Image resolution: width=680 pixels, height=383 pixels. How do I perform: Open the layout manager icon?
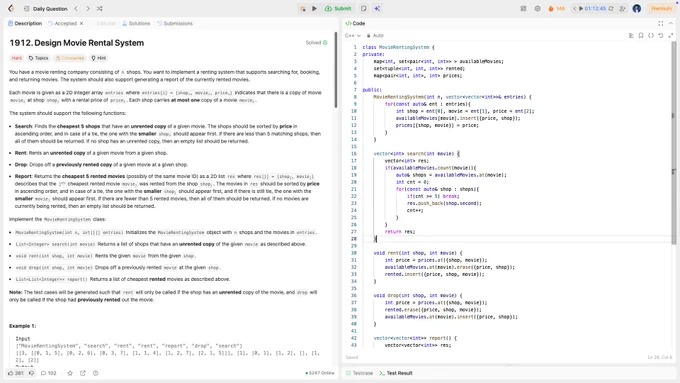point(523,9)
